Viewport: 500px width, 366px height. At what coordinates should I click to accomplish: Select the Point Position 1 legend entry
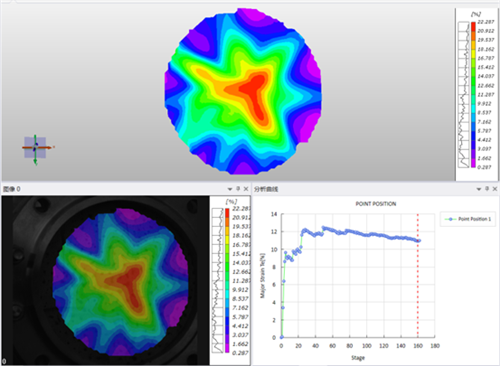coord(468,219)
